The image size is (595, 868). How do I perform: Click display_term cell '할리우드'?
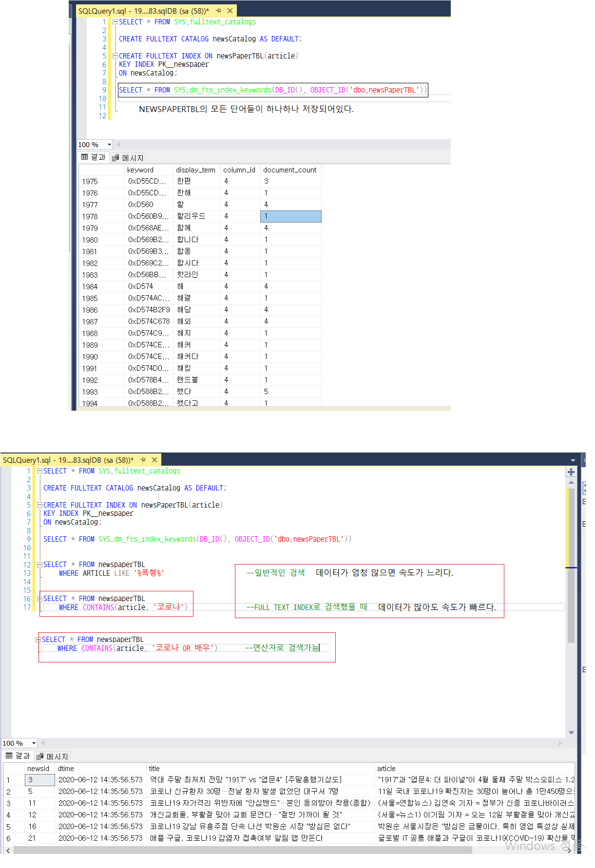tap(197, 216)
